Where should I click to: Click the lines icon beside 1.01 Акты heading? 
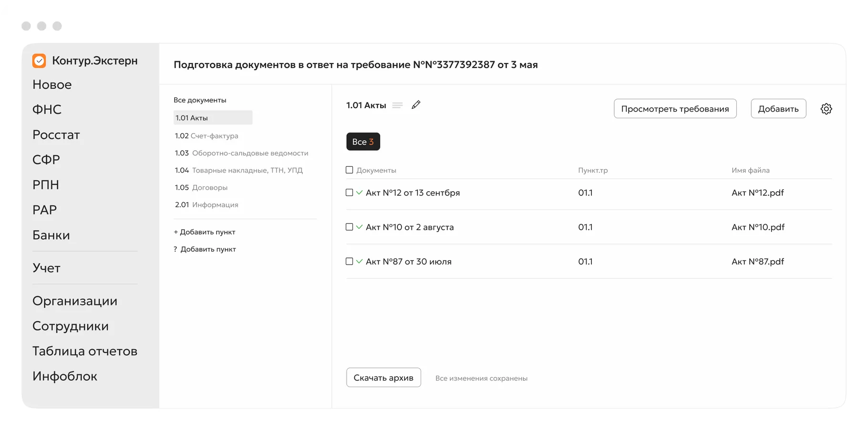click(397, 105)
